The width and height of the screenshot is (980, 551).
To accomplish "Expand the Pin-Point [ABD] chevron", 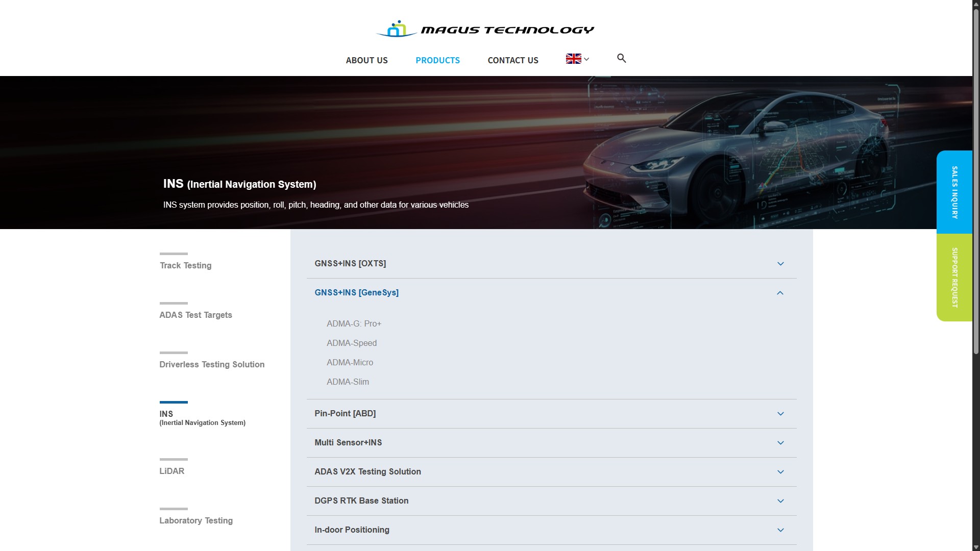I will point(780,414).
